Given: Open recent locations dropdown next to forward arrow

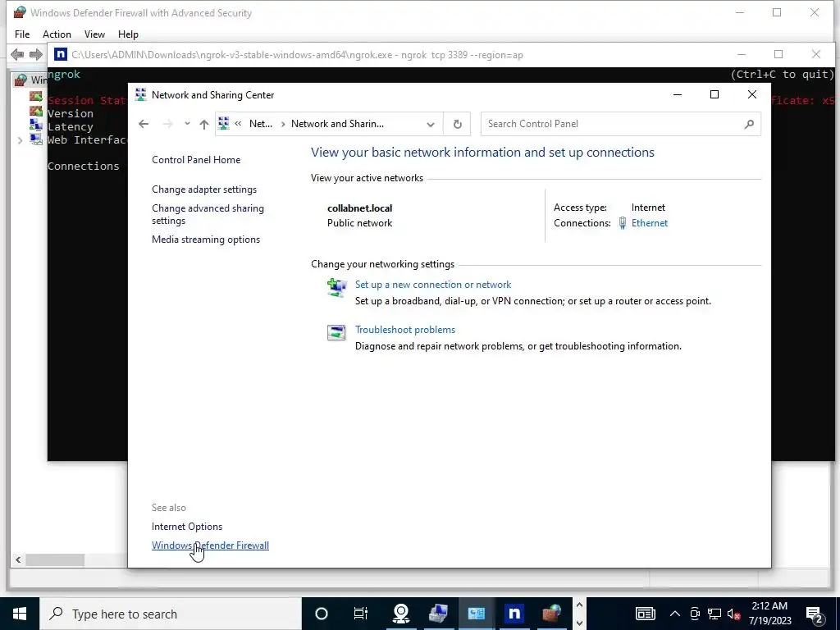Looking at the screenshot, I should pos(187,124).
